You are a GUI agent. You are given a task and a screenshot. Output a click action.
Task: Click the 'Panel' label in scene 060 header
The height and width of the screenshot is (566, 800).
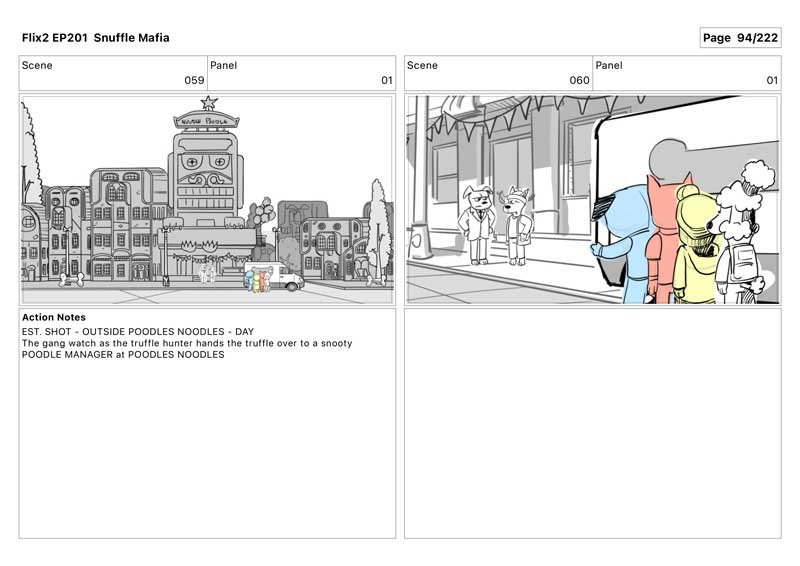609,65
